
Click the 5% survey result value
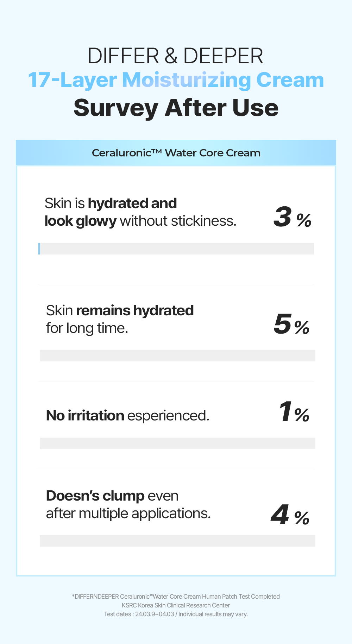[x=291, y=324]
